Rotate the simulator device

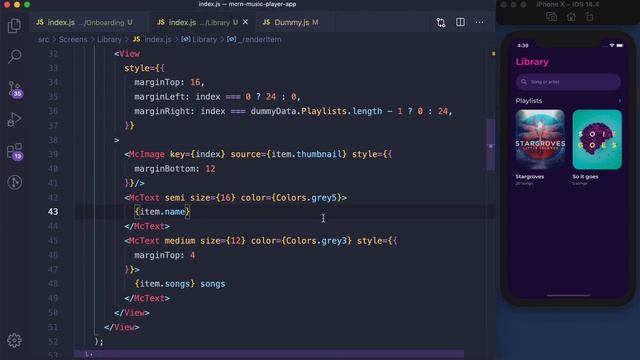click(x=589, y=17)
